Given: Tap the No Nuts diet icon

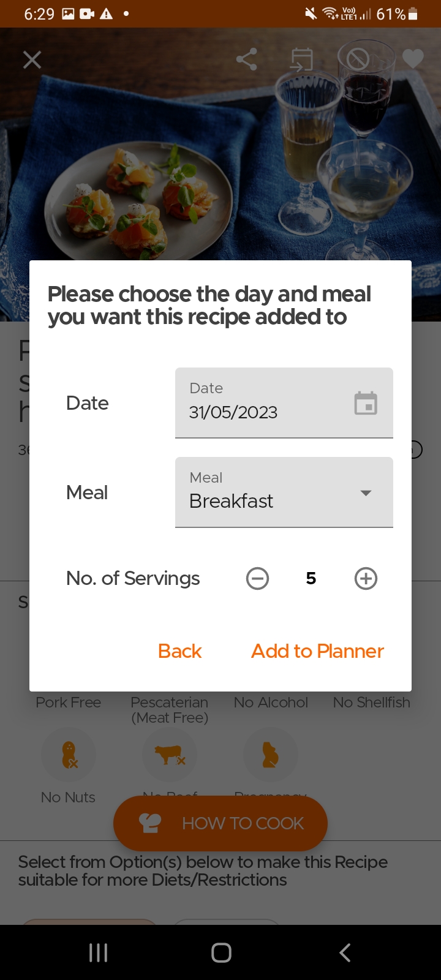Looking at the screenshot, I should [x=69, y=755].
